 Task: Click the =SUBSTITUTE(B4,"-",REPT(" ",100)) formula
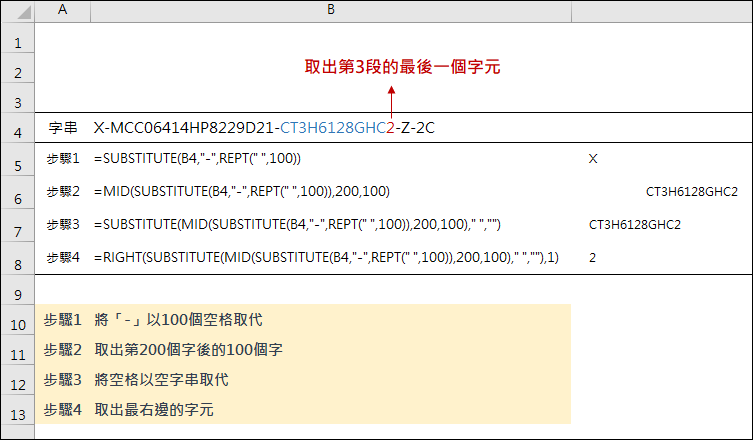coord(197,159)
